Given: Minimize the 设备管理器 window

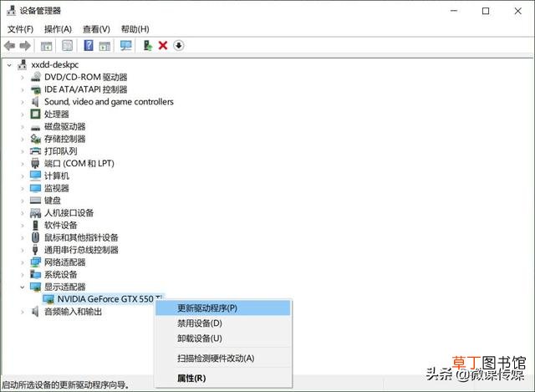Looking at the screenshot, I should click(454, 11).
